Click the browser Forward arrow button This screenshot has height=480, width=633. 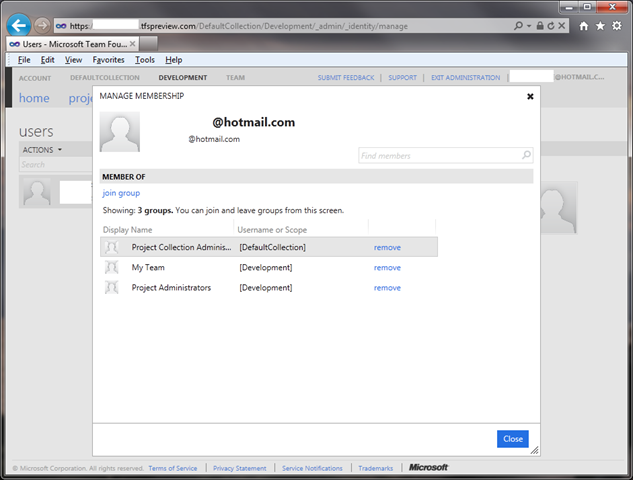pos(42,25)
